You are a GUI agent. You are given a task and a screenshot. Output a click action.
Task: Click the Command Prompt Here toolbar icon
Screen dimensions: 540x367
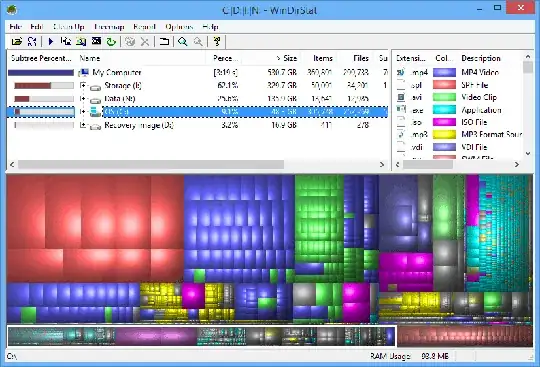(x=96, y=41)
